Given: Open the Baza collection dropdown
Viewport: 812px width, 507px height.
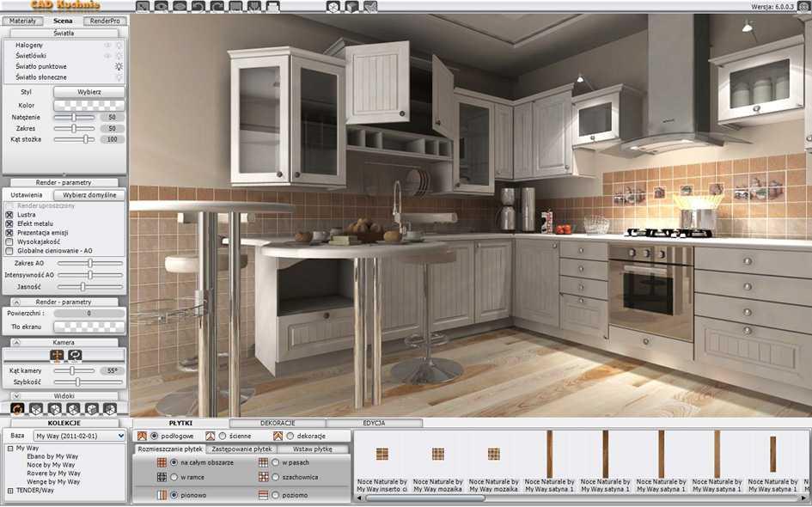Looking at the screenshot, I should point(80,436).
